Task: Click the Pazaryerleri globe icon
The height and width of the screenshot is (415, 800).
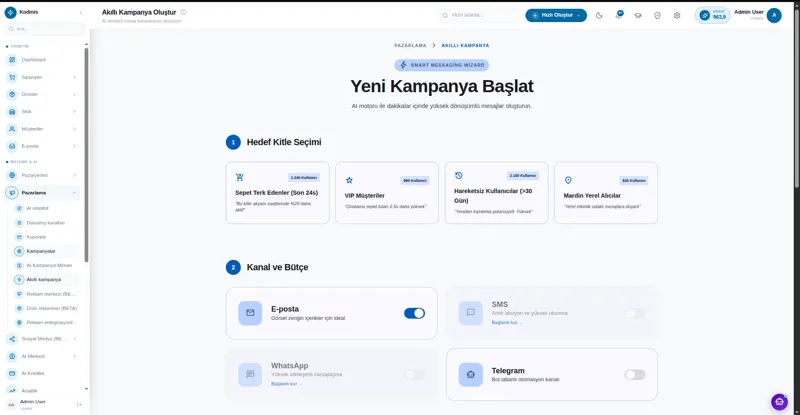Action: tap(12, 175)
